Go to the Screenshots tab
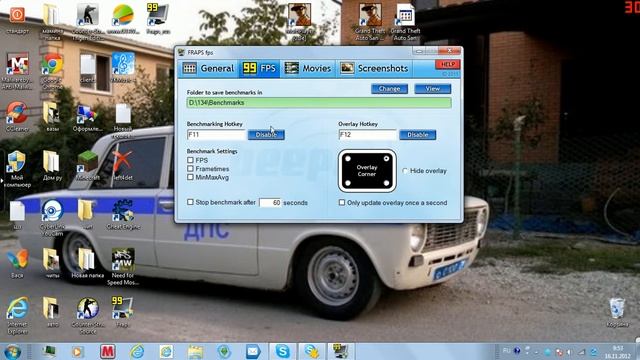This screenshot has height=360, width=640. point(374,69)
